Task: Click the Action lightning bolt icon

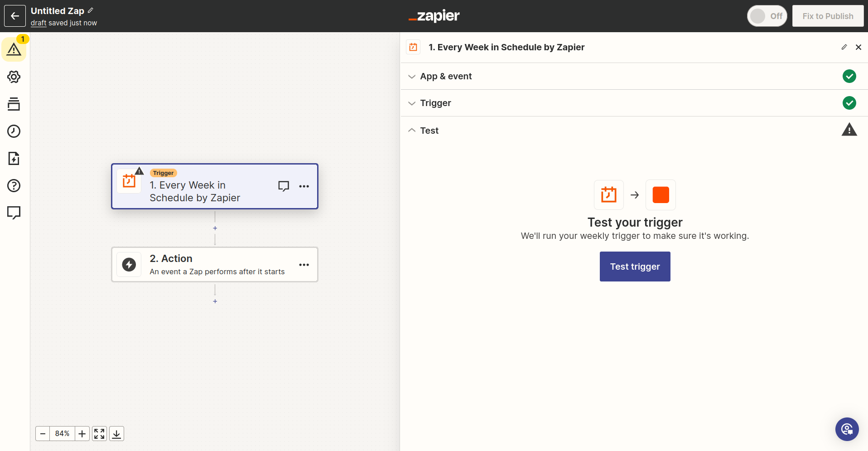Action: 129,265
